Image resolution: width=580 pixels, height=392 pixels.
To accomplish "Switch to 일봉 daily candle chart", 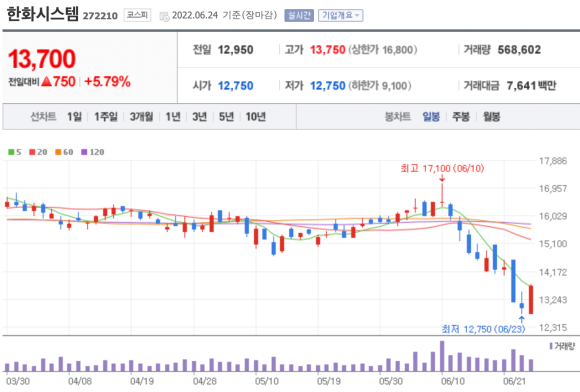I will coord(431,117).
